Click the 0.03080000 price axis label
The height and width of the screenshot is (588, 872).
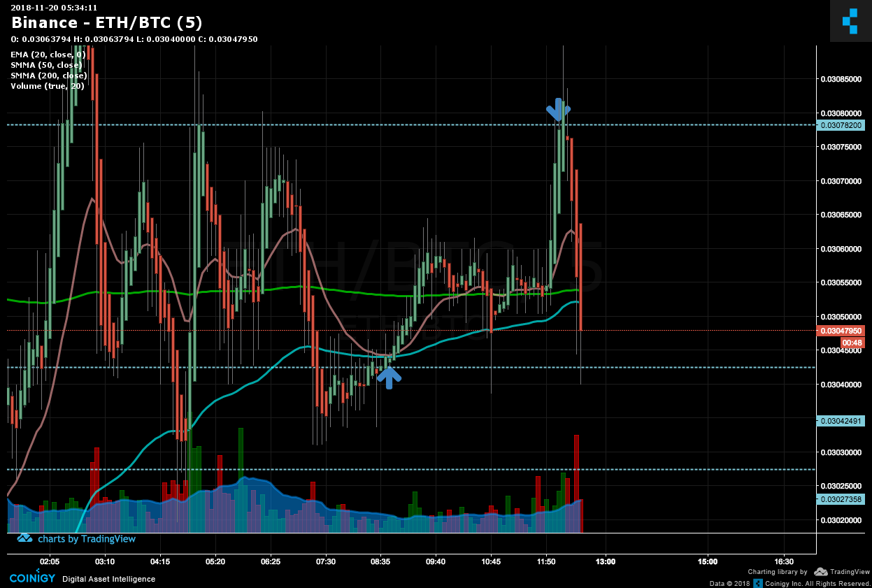coord(842,113)
